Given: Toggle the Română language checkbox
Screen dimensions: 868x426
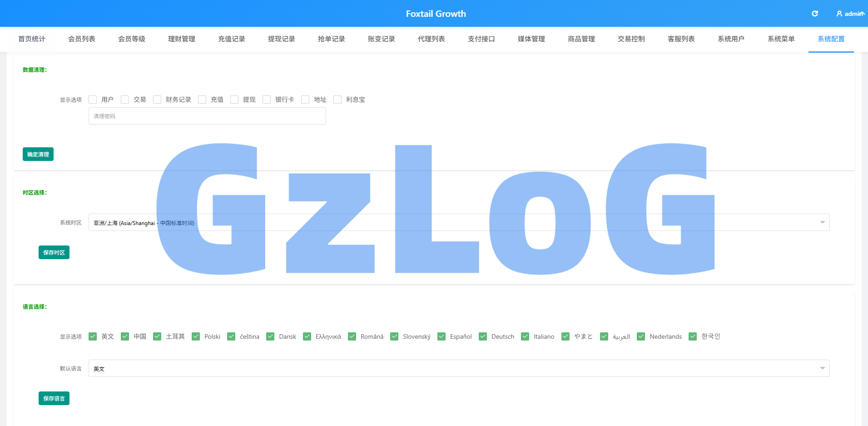Looking at the screenshot, I should coord(352,336).
